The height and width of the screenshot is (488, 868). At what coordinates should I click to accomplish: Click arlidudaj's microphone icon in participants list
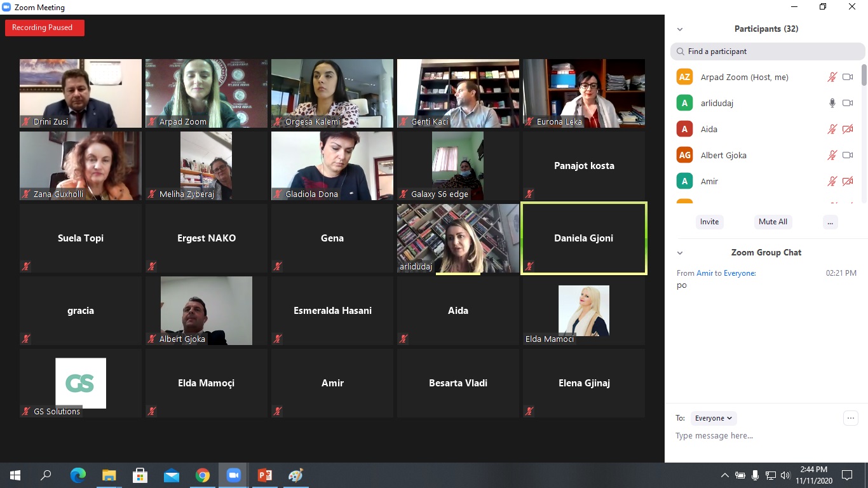point(832,103)
